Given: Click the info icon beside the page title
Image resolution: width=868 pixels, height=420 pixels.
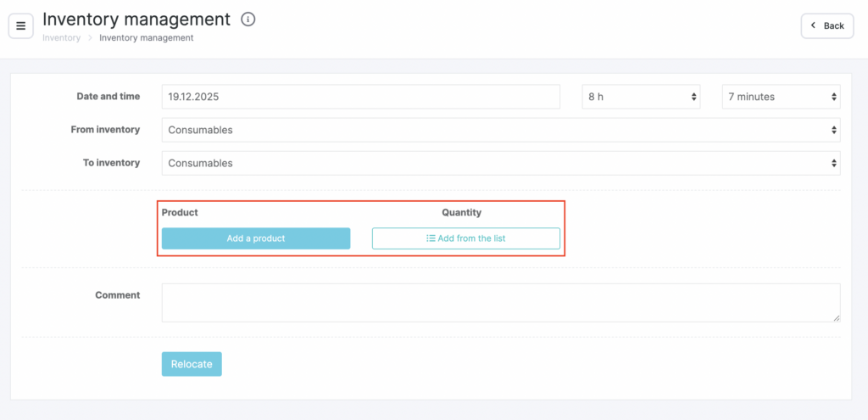Looking at the screenshot, I should (x=248, y=20).
